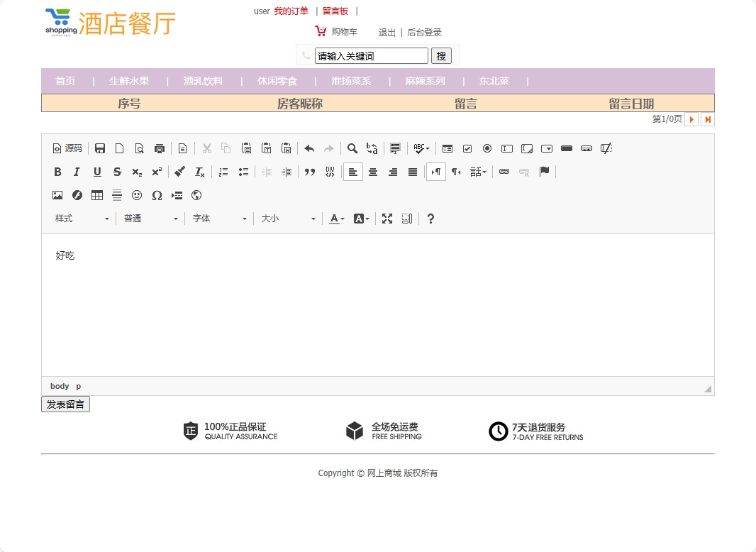Toggle italic formatting
This screenshot has height=552, width=756.
(x=77, y=172)
